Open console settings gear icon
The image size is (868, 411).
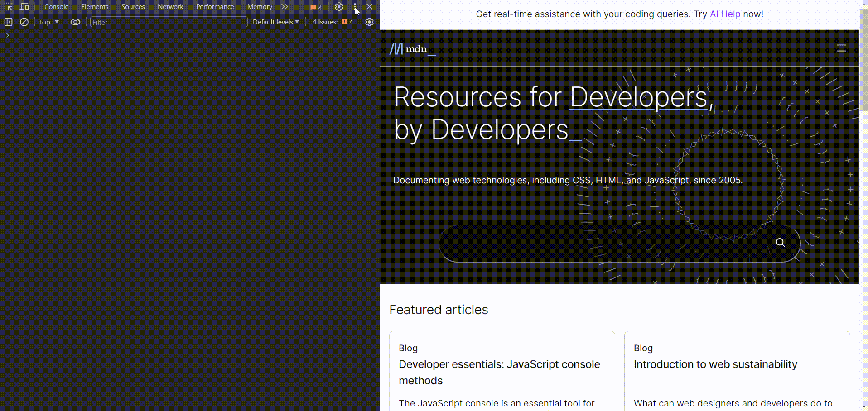point(370,22)
